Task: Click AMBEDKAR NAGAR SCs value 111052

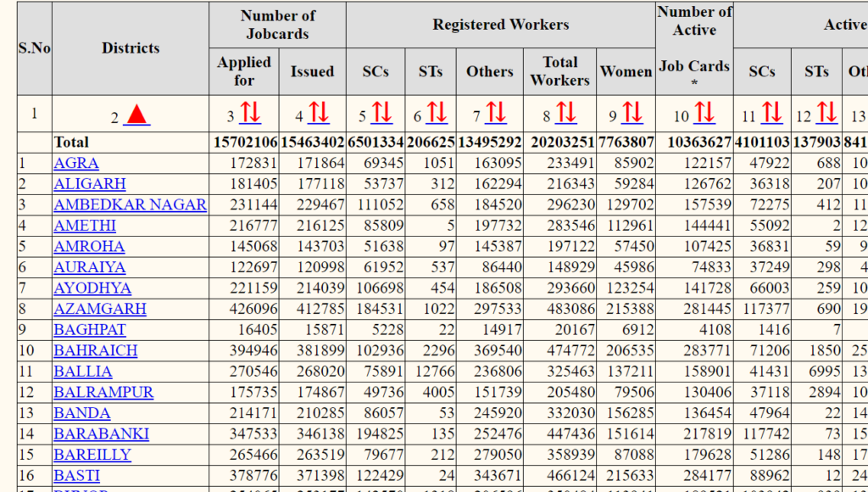Action: pyautogui.click(x=380, y=205)
